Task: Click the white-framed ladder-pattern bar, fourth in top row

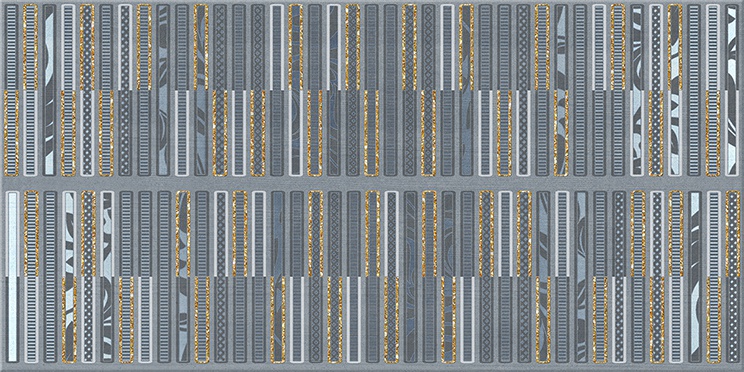Action: point(68,47)
